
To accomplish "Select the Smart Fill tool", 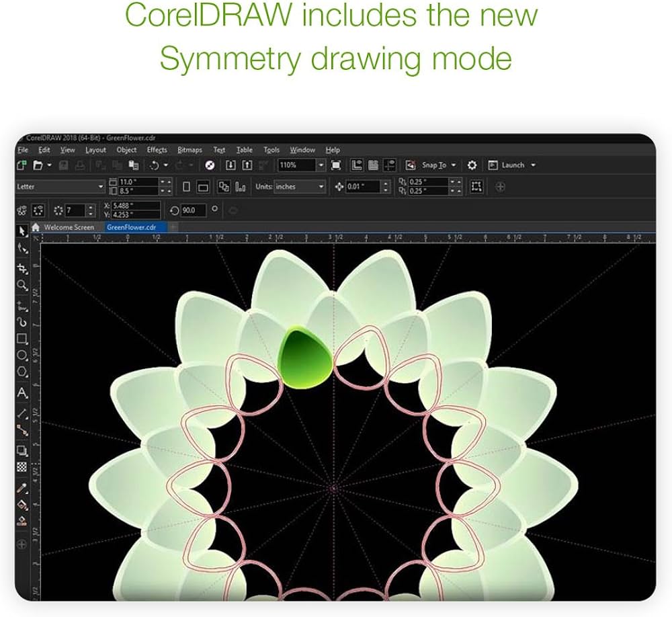I will [22, 521].
